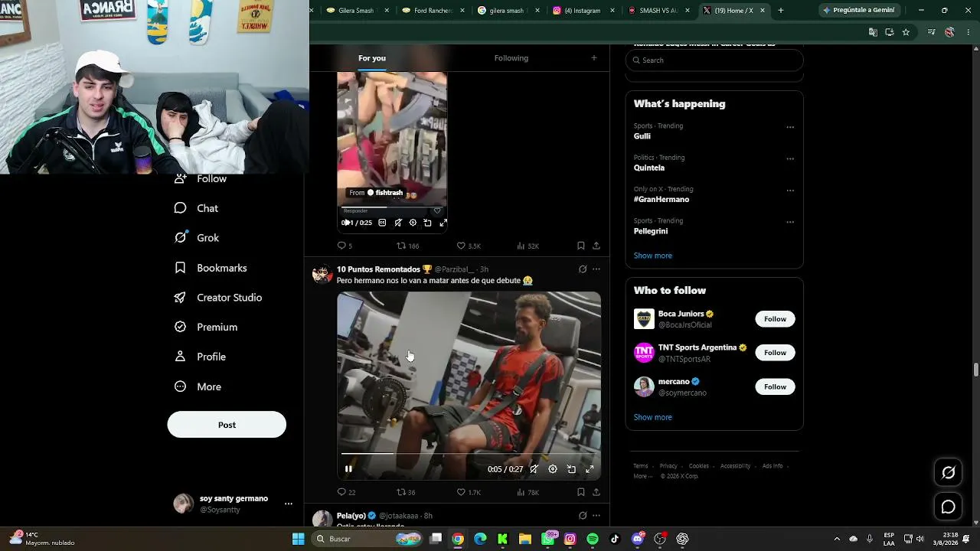The width and height of the screenshot is (980, 551).
Task: Open options for the Gulli trend
Action: point(790,127)
